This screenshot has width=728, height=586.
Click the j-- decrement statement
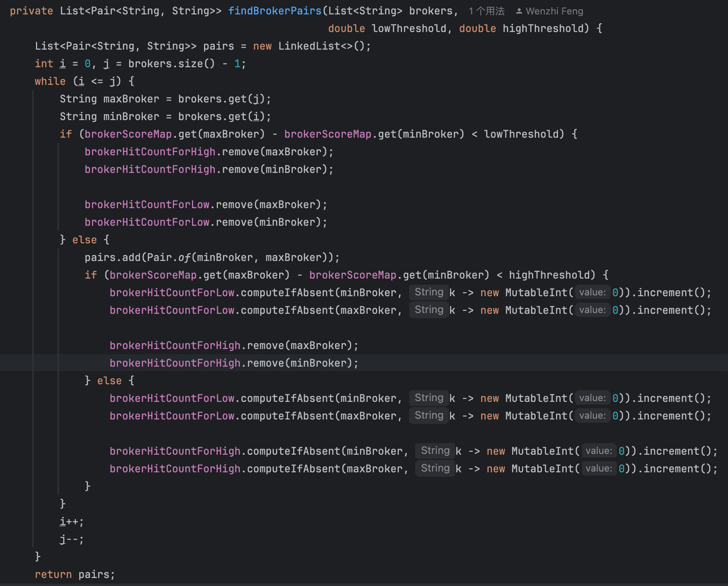71,539
